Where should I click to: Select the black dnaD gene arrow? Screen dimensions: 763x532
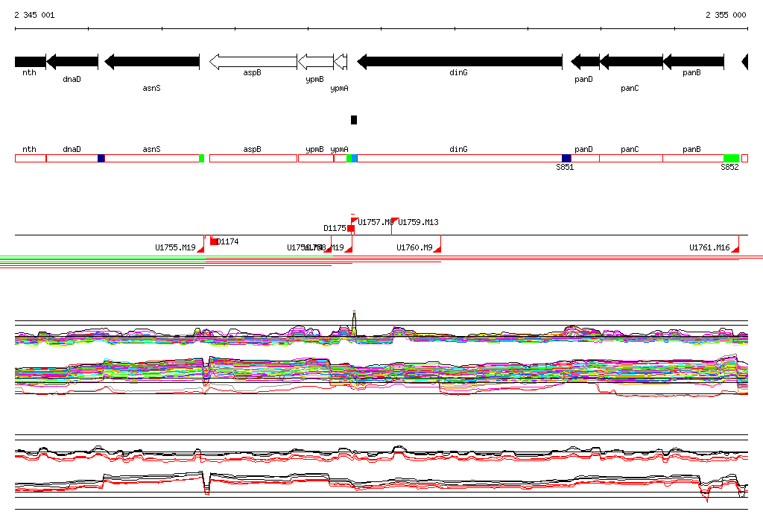(72, 62)
